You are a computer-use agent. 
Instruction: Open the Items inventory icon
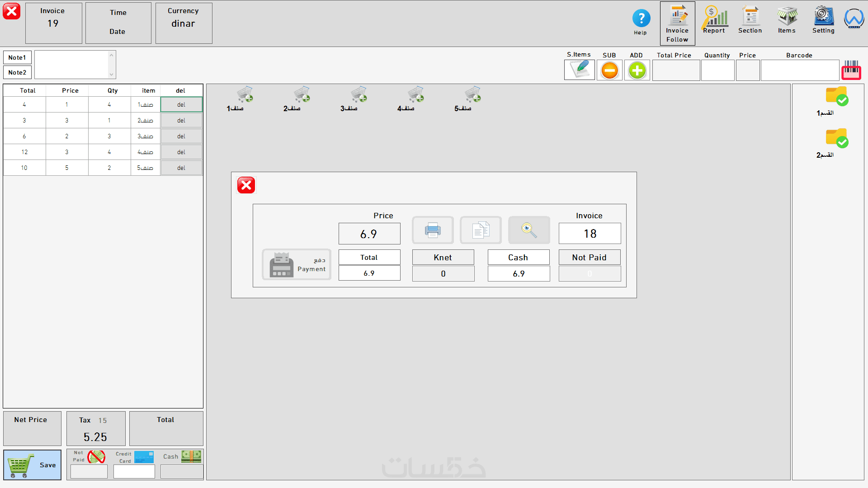787,20
